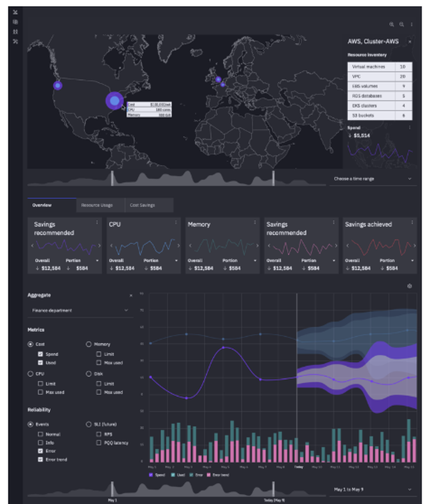Open the Memory card kebab menu
This screenshot has width=430, height=504.
[255, 222]
